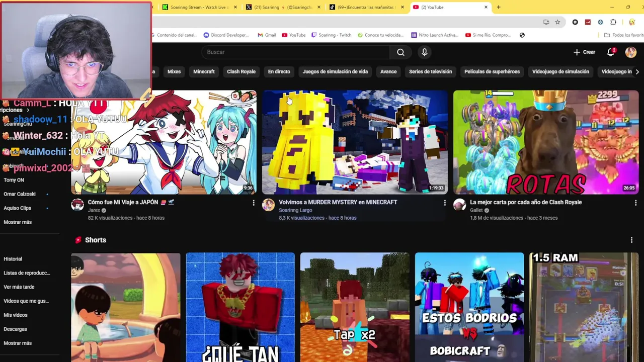644x362 pixels.
Task: Open Soarinng - Twitch bookmark
Action: point(331,35)
